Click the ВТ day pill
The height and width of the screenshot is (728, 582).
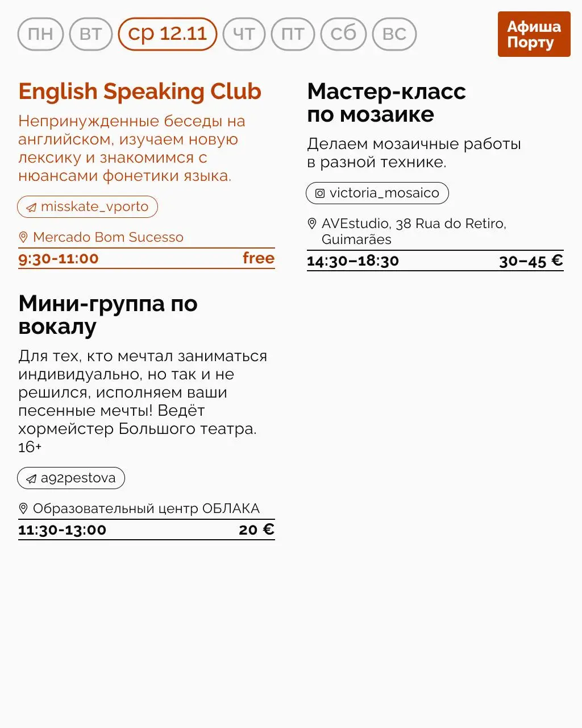point(90,34)
